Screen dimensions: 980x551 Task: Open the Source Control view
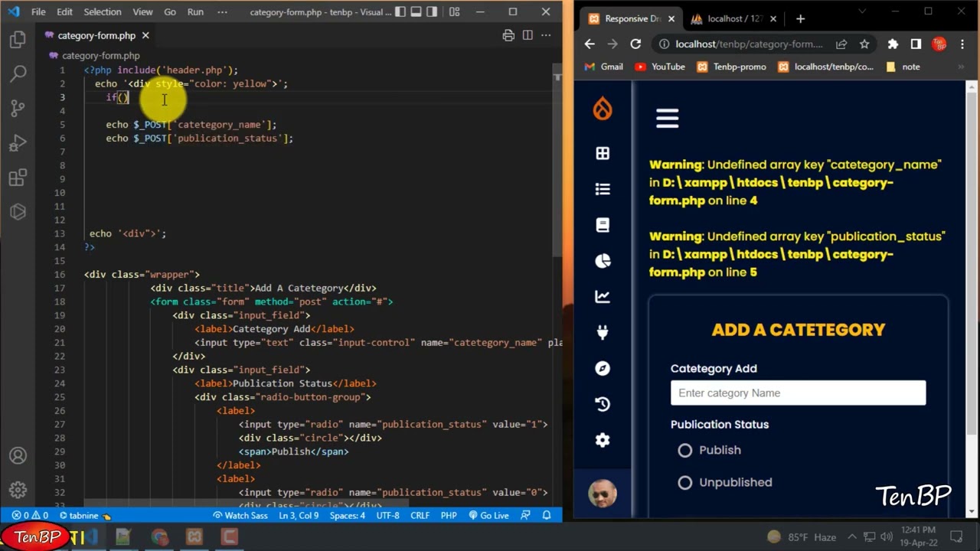tap(18, 108)
